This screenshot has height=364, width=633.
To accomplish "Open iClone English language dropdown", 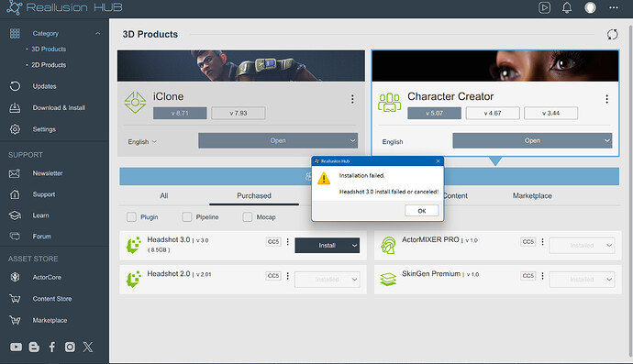I will click(x=142, y=141).
